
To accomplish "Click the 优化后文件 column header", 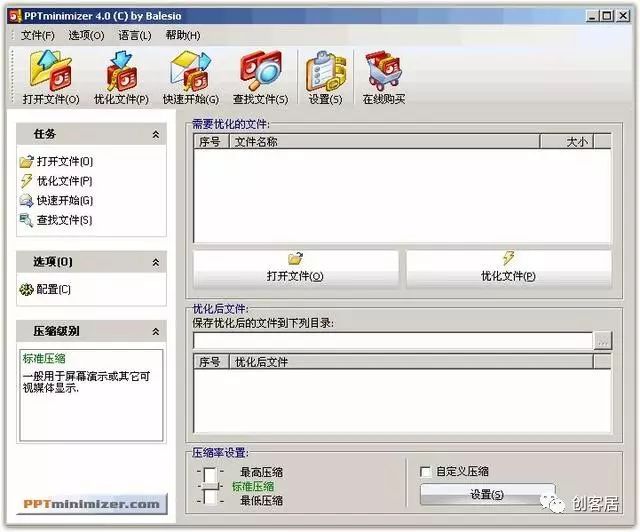I will click(x=411, y=362).
